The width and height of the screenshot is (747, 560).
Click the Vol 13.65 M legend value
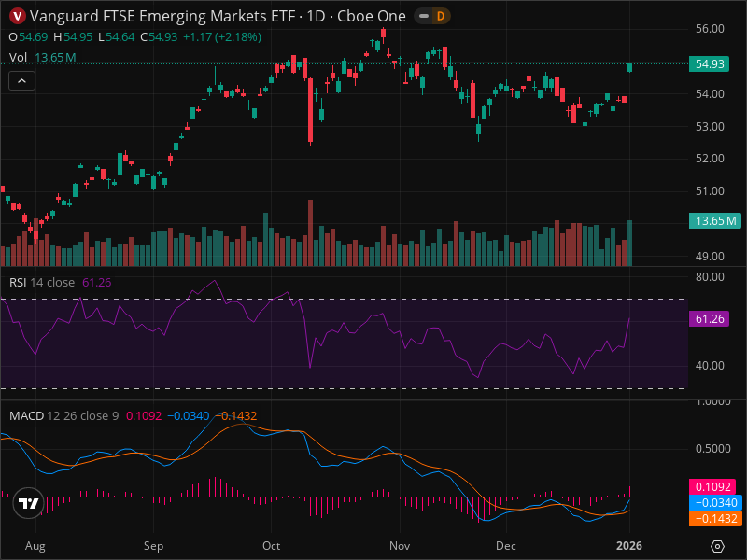55,58
